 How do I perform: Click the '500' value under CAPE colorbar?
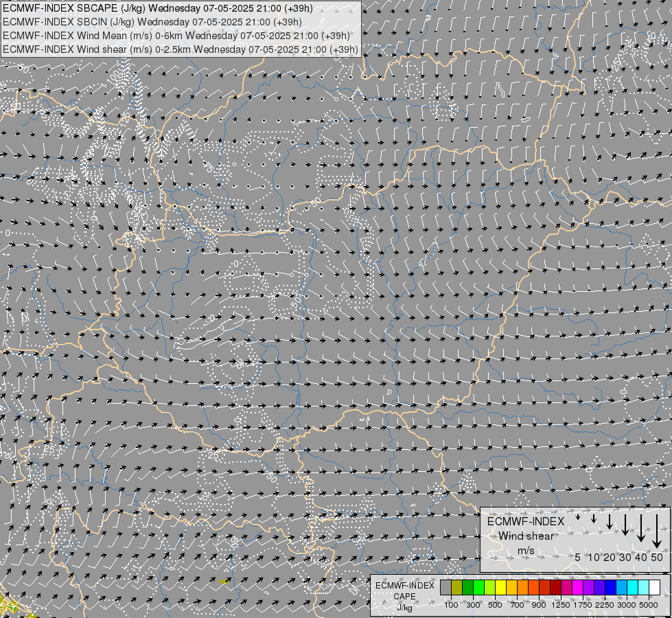(x=495, y=605)
